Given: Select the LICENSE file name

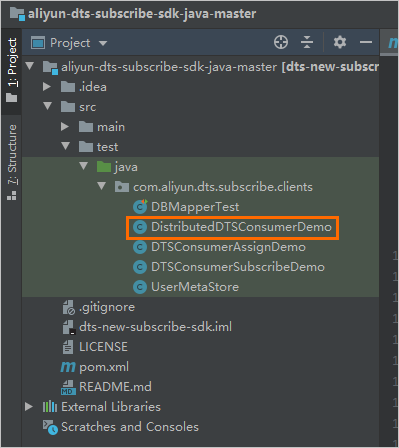Looking at the screenshot, I should coord(103,347).
